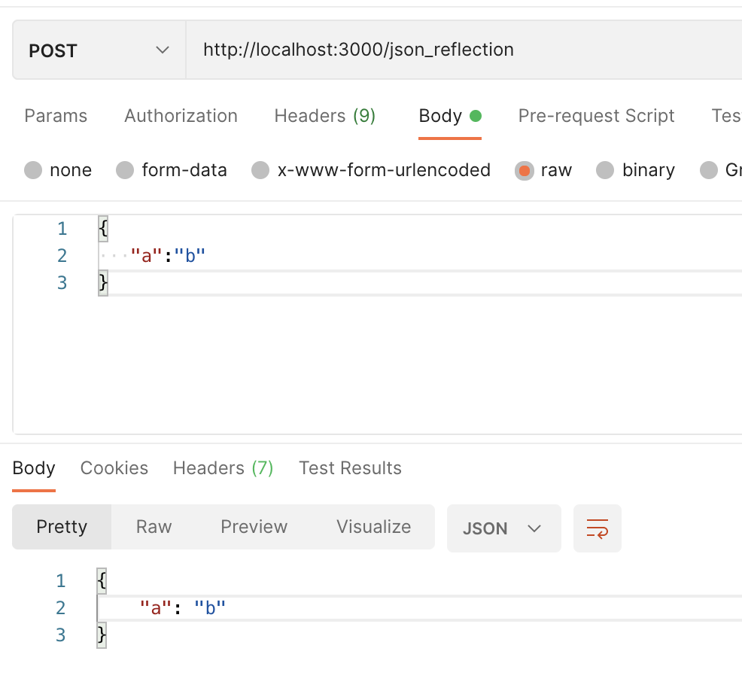
Task: Open the Authorization tab
Action: tap(180, 116)
